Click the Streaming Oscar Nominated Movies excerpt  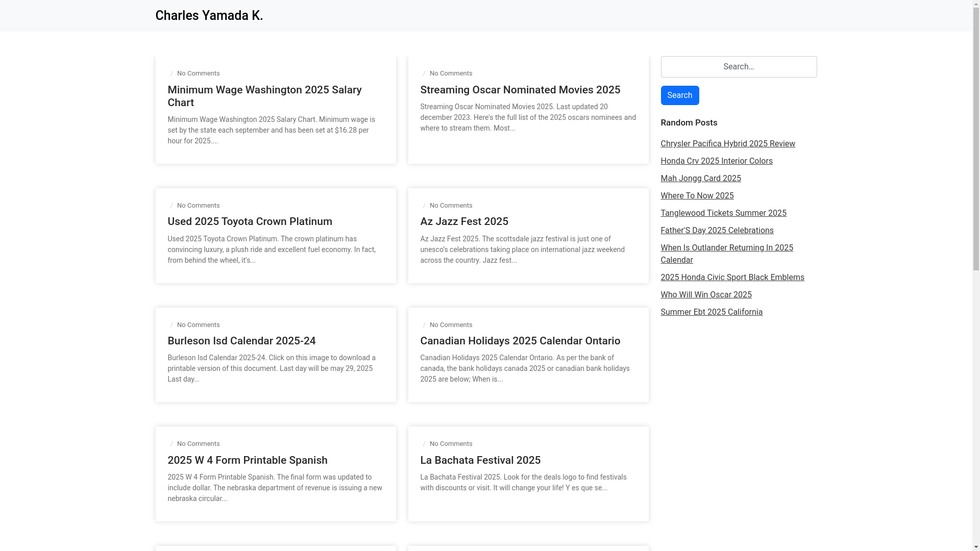tap(528, 117)
